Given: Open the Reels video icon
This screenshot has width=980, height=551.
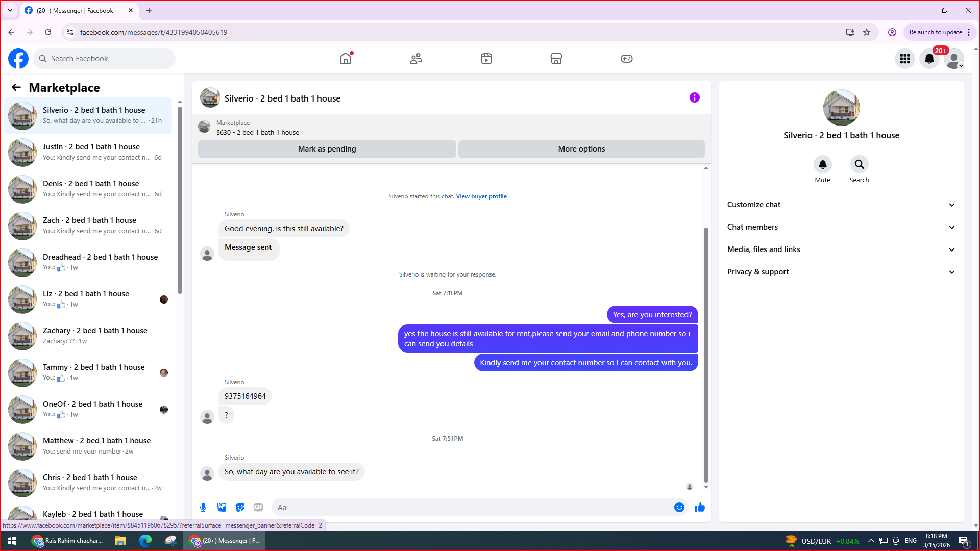Looking at the screenshot, I should click(x=486, y=59).
